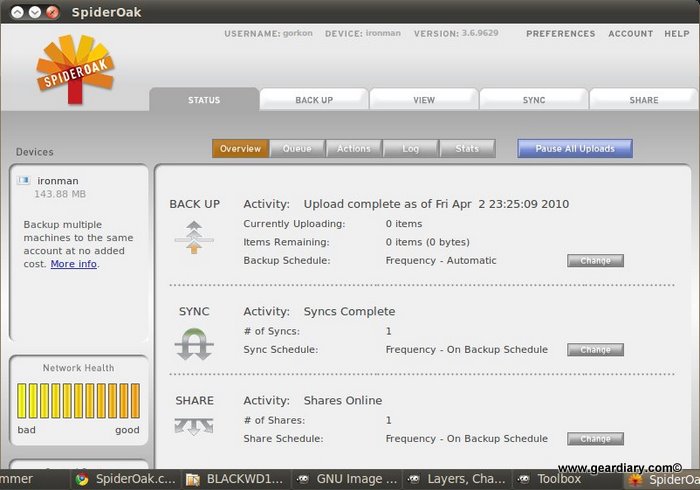Select the Queue sub-tab
This screenshot has height=490, width=700.
297,149
